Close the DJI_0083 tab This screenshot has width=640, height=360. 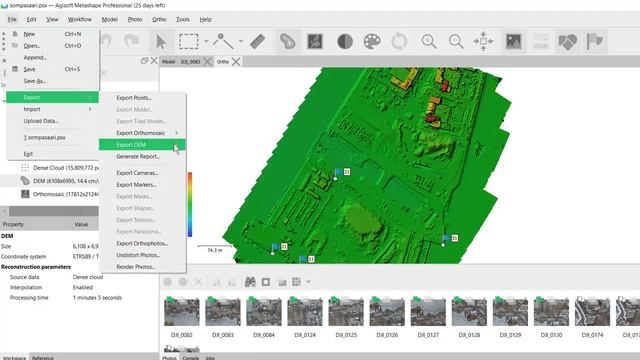tap(207, 62)
